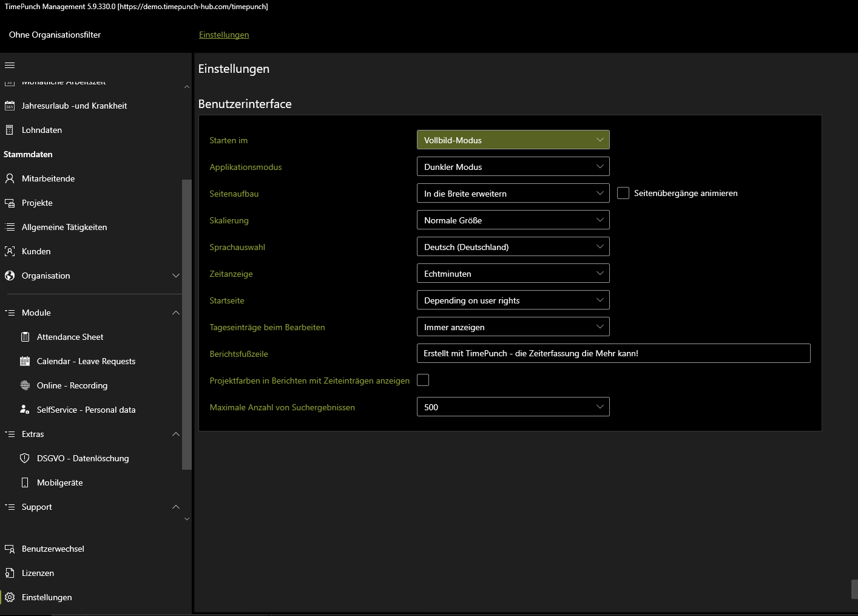
Task: Open Calendar - Leave Requests item
Action: tap(86, 361)
